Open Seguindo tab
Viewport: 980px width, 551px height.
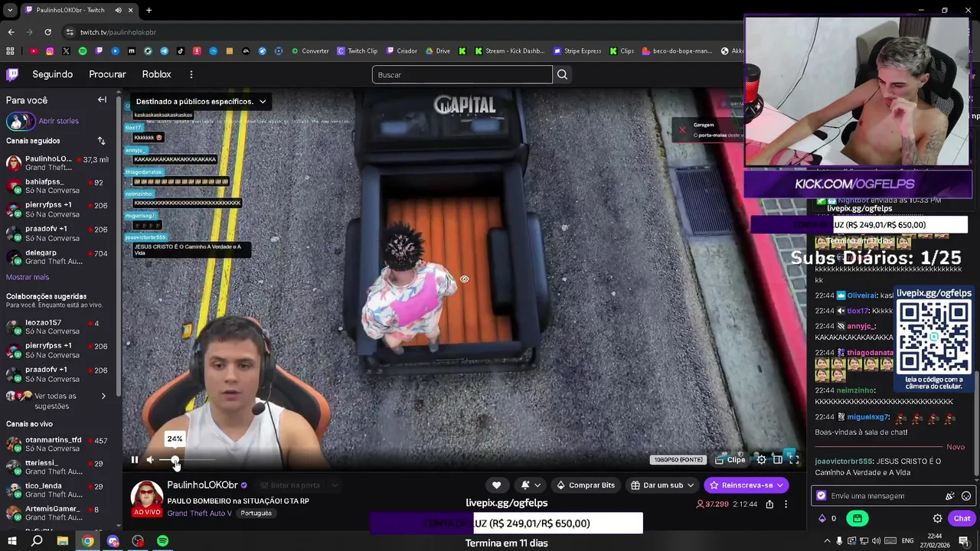(x=52, y=74)
